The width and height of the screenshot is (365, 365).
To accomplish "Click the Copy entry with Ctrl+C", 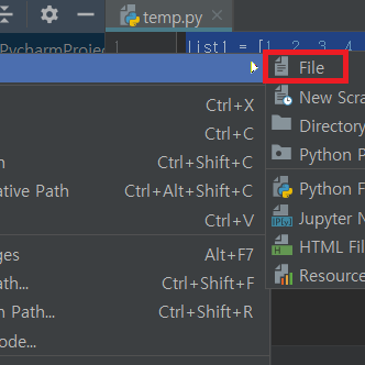I will pos(133,134).
